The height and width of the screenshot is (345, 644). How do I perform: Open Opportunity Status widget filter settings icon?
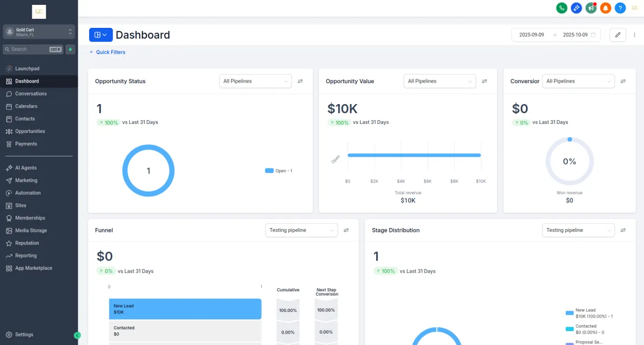pyautogui.click(x=301, y=81)
